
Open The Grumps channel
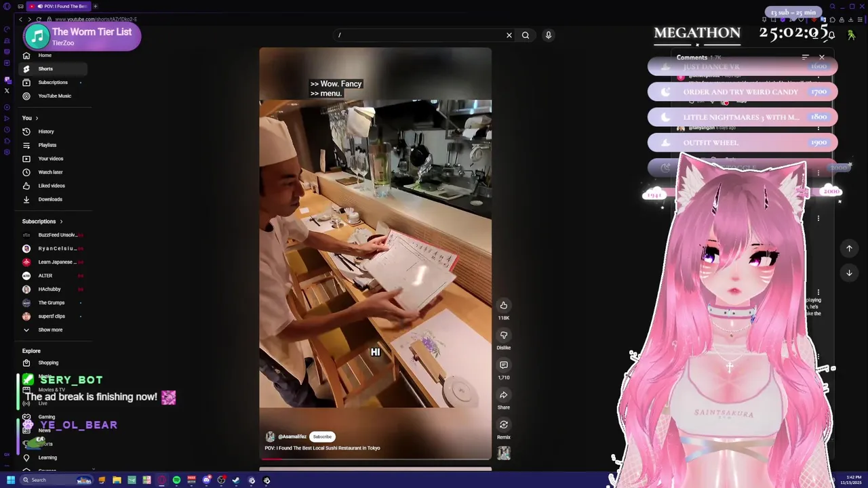coord(52,303)
